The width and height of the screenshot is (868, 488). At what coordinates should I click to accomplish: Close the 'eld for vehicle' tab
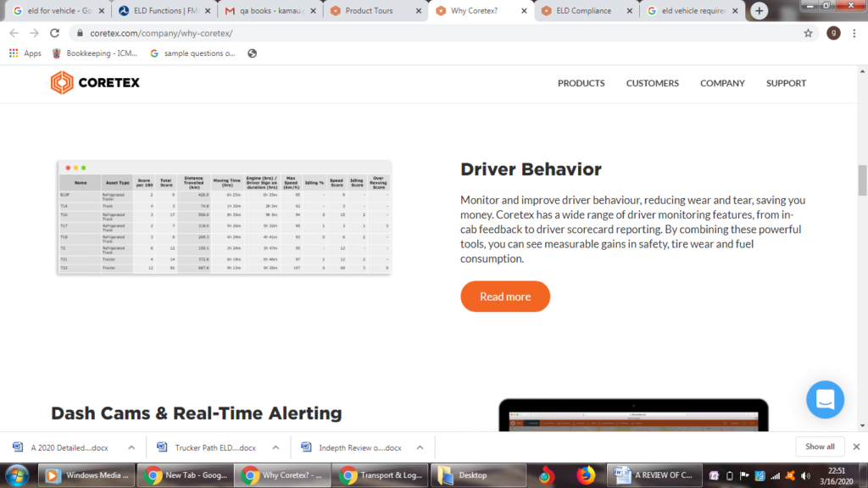click(x=102, y=10)
